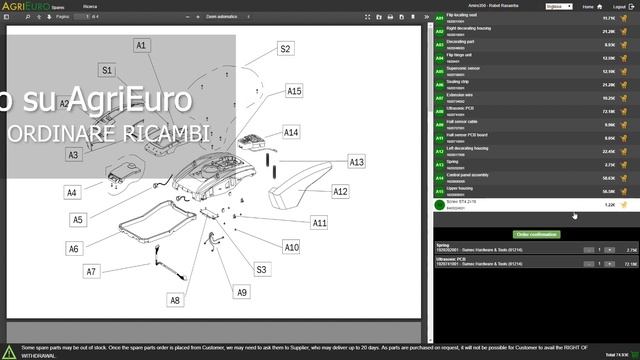Add Flip locating seat A01 to cart
Viewport: 640px width, 360px height.
click(624, 18)
